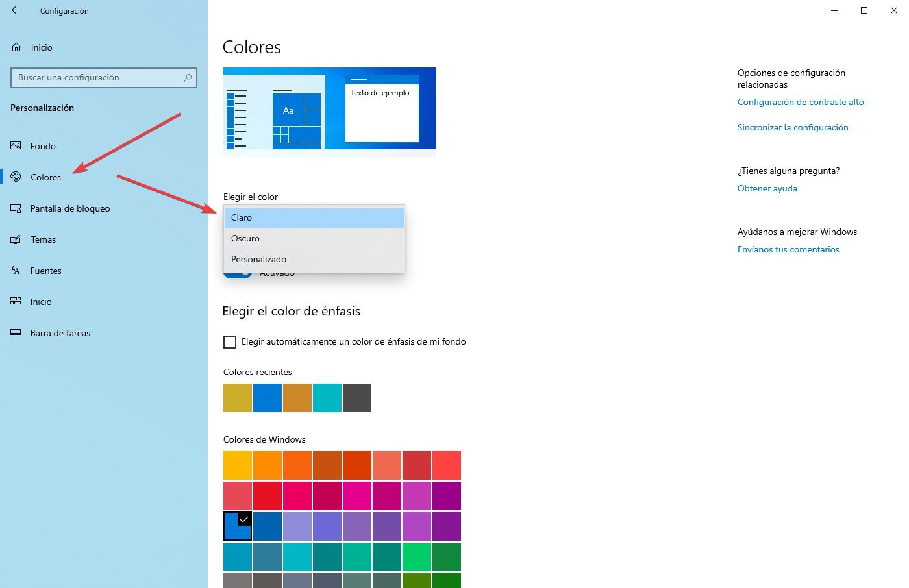Viewport: 909px width, 588px height.
Task: Select first yellow swatch in Colores de Windows
Action: click(238, 465)
